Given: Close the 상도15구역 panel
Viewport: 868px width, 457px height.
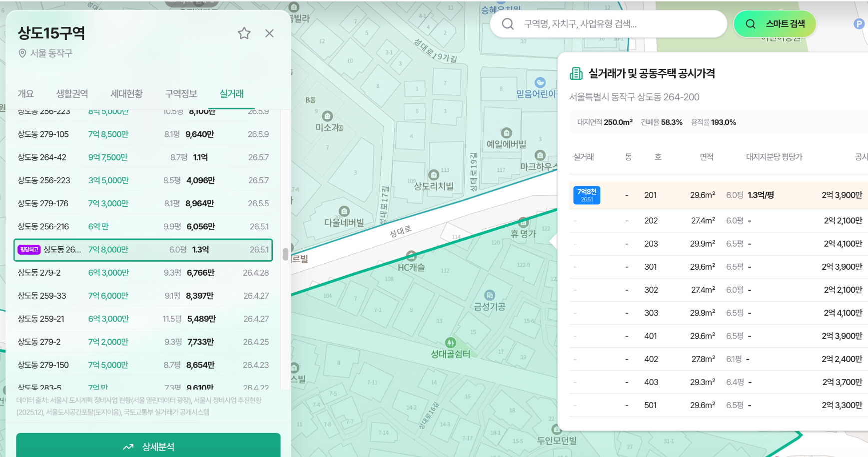Looking at the screenshot, I should (269, 33).
